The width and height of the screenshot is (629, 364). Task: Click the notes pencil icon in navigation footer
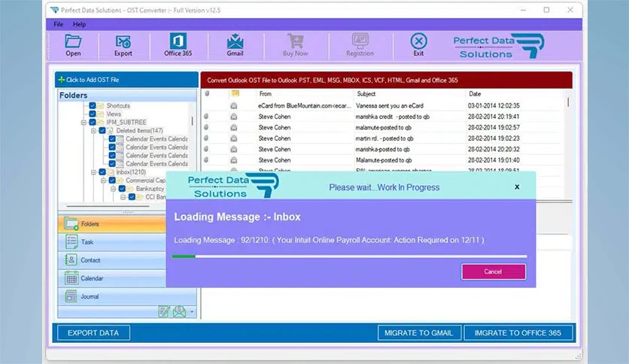coord(164,311)
